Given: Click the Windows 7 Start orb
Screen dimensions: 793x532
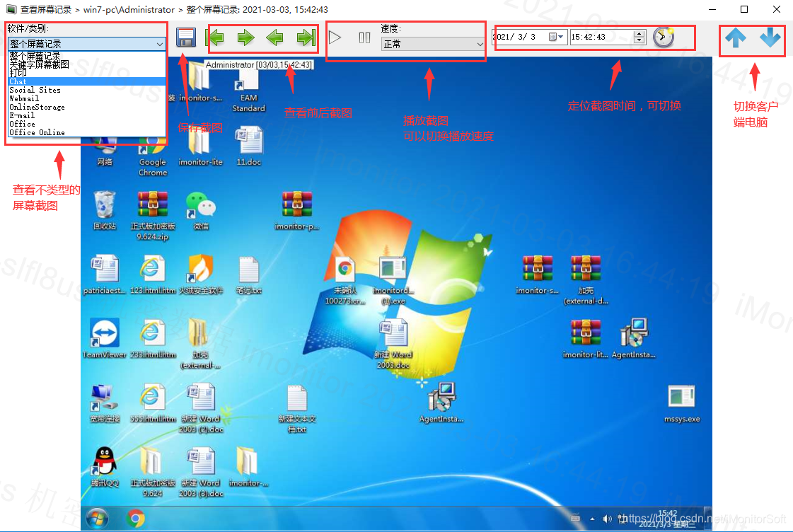Looking at the screenshot, I should coord(97,519).
